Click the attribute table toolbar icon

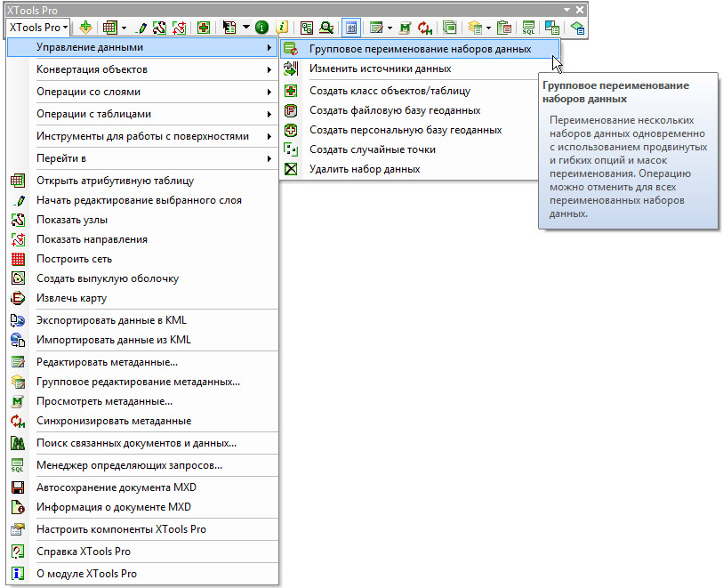109,28
